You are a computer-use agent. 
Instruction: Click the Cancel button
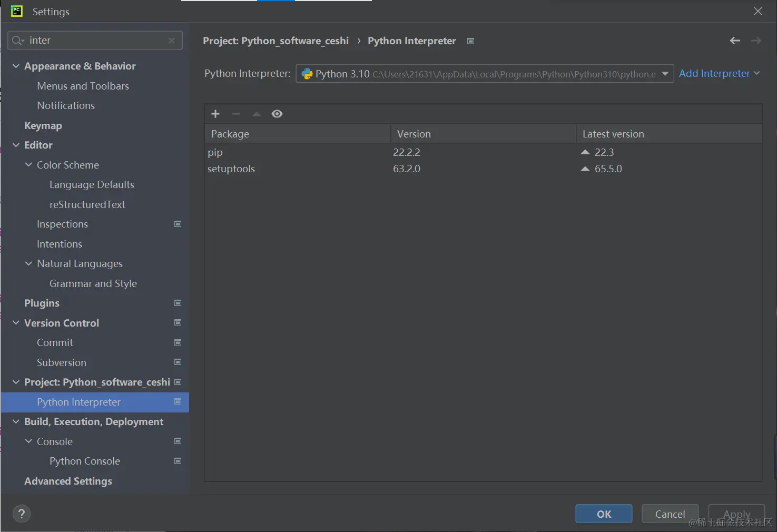point(670,514)
